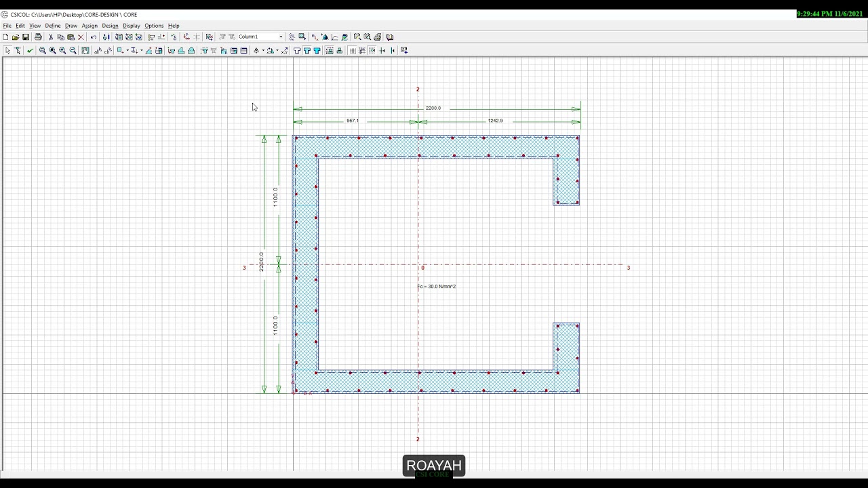Click the help book icon
The height and width of the screenshot is (488, 868).
point(390,37)
